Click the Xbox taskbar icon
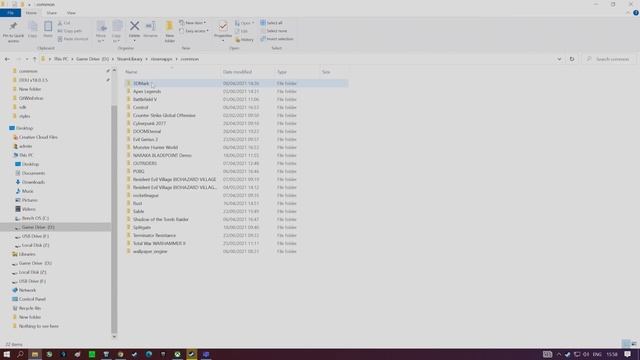This screenshot has height=360, width=640. click(178, 354)
